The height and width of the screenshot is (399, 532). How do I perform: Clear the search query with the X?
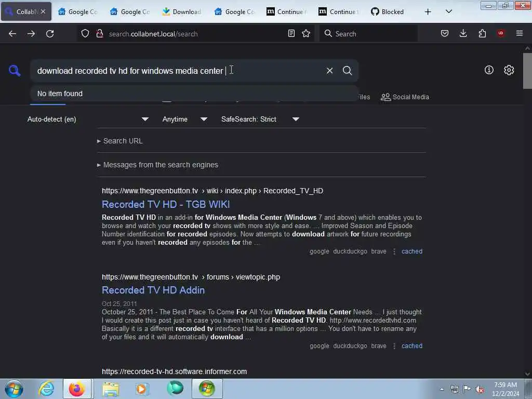(x=329, y=71)
